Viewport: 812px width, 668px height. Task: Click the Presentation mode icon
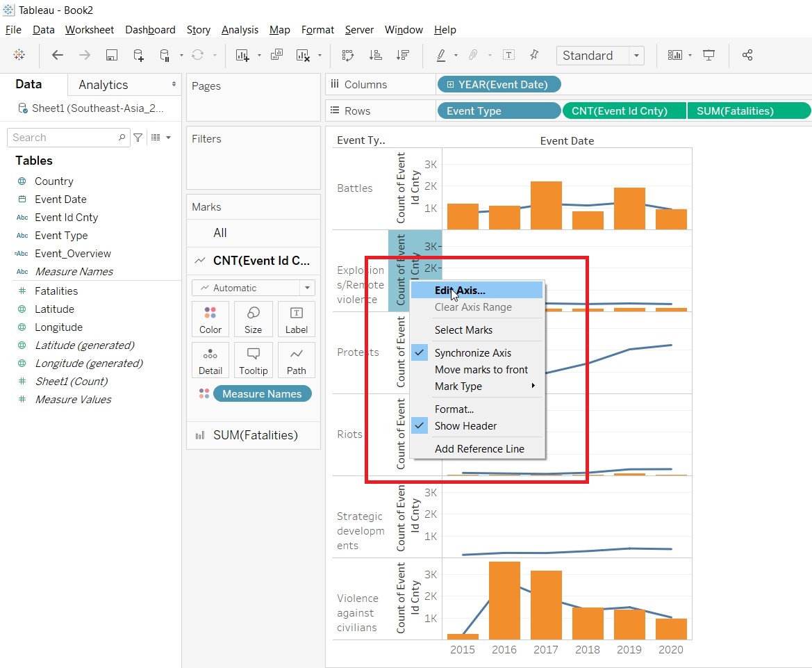709,56
